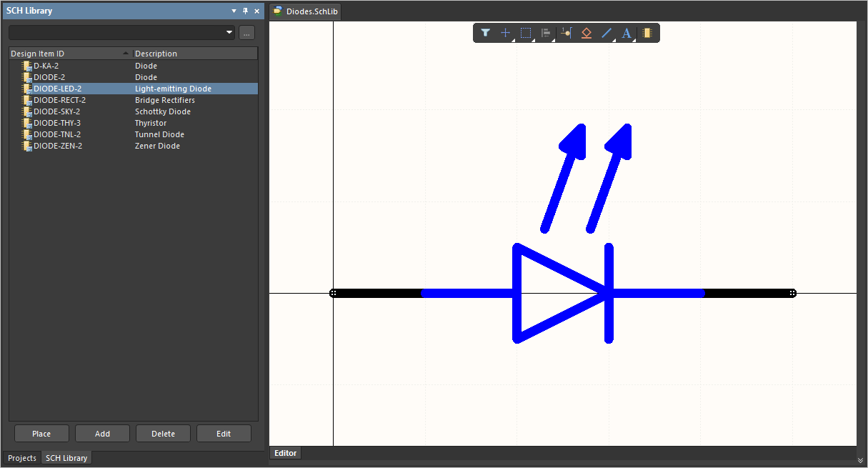Activate the Diodes.SchLib document tab
This screenshot has height=468, width=868.
pos(306,11)
